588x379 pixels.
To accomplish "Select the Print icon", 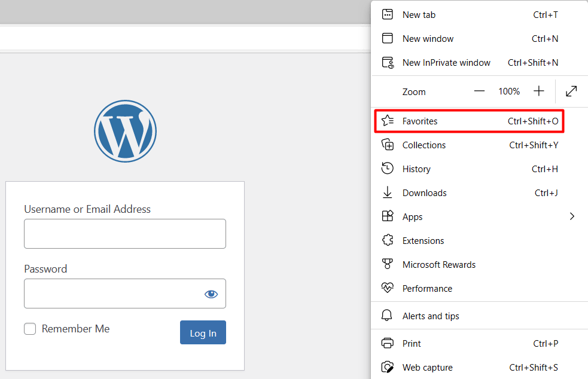I will pyautogui.click(x=386, y=343).
